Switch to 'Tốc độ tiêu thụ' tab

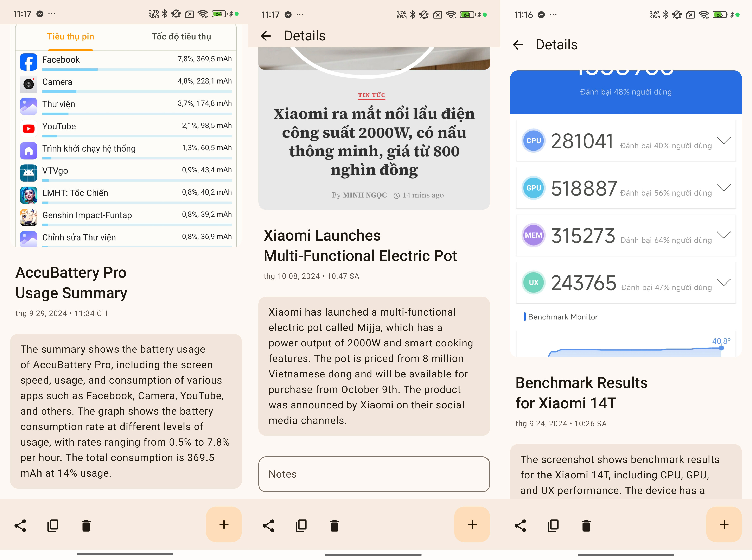[181, 37]
